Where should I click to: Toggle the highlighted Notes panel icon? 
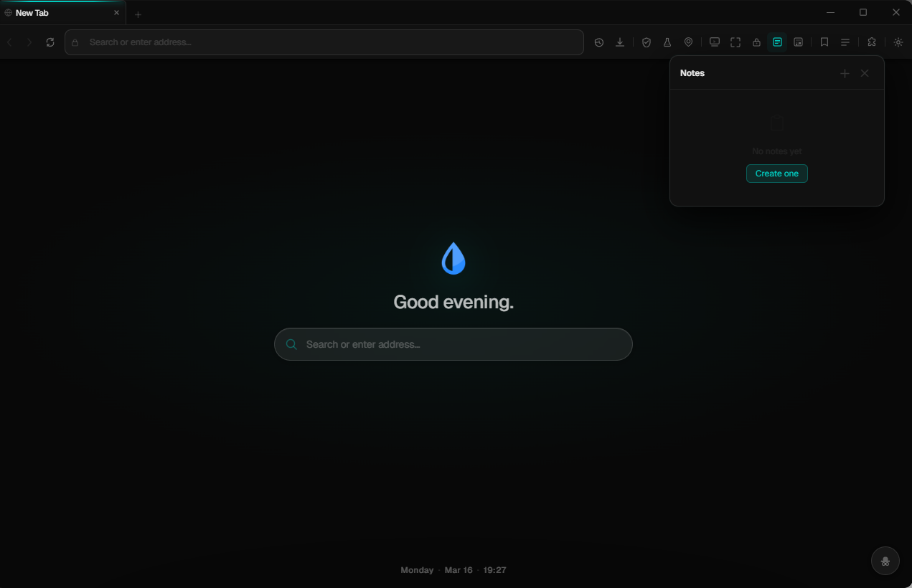(x=777, y=42)
